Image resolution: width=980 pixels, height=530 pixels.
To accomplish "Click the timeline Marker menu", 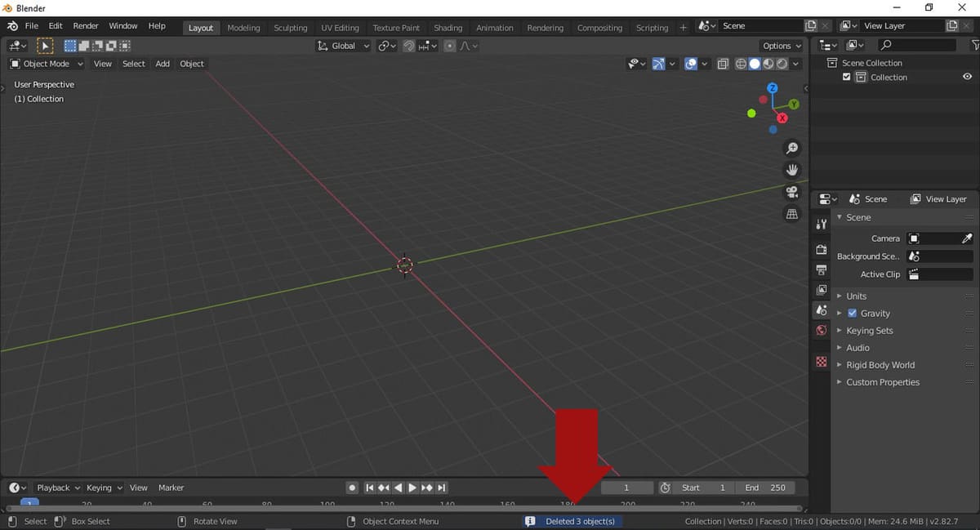I will click(x=171, y=488).
